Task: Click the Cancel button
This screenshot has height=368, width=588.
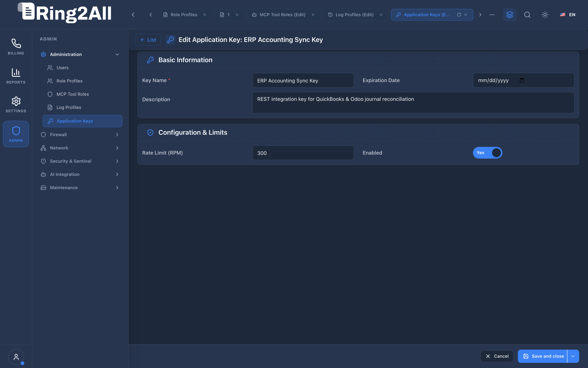Action: click(x=497, y=356)
